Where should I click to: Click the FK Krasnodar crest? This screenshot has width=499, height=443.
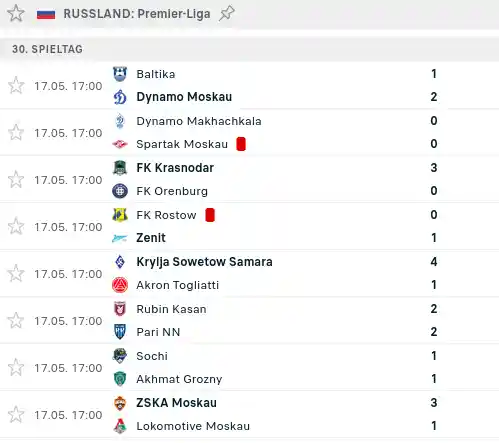pos(120,168)
